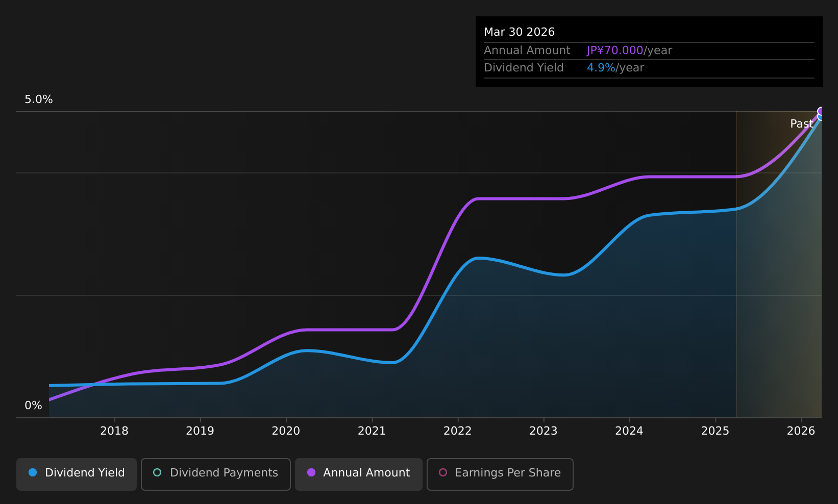Image resolution: width=838 pixels, height=504 pixels.
Task: Click the 2024 x-axis label
Action: pyautogui.click(x=629, y=431)
